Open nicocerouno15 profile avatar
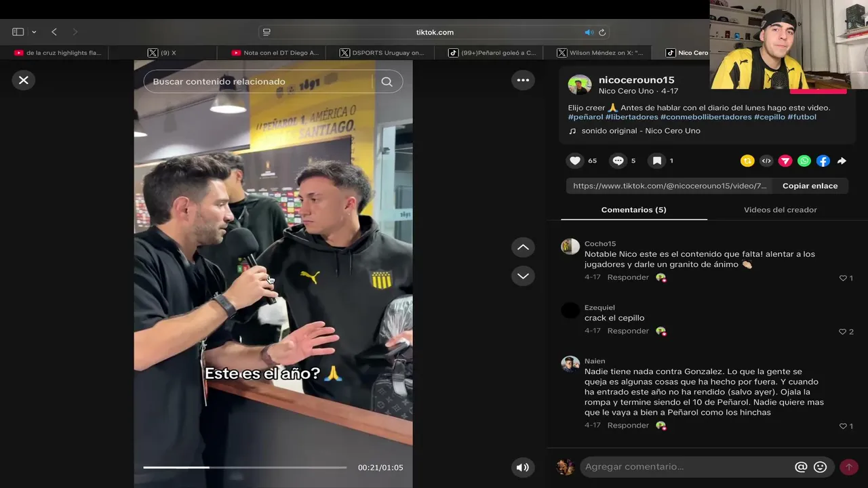Image resolution: width=868 pixels, height=488 pixels. coord(580,85)
